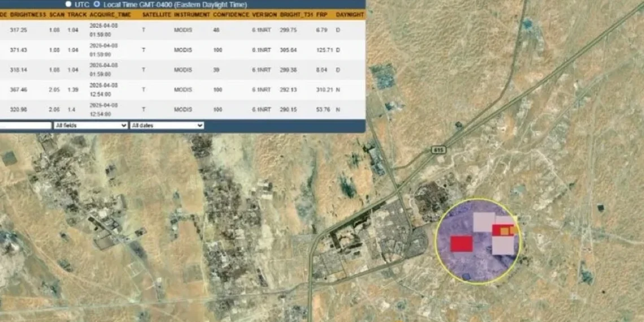644x322 pixels.
Task: Sort by ACQUIRE_TIME column header
Action: tap(110, 14)
